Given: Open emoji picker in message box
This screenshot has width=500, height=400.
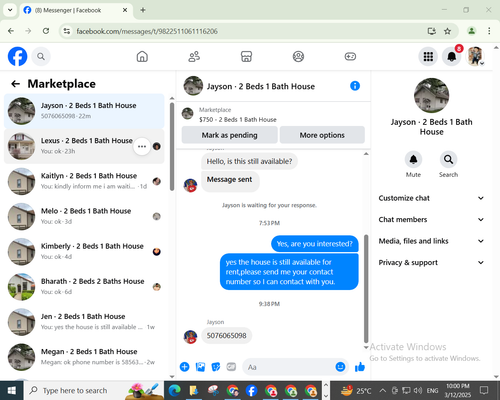Looking at the screenshot, I should pos(340,367).
